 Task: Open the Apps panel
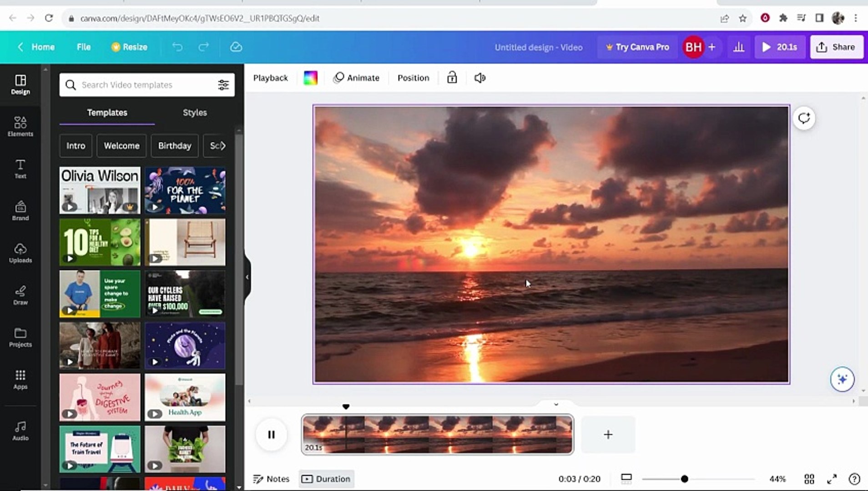[x=20, y=380]
